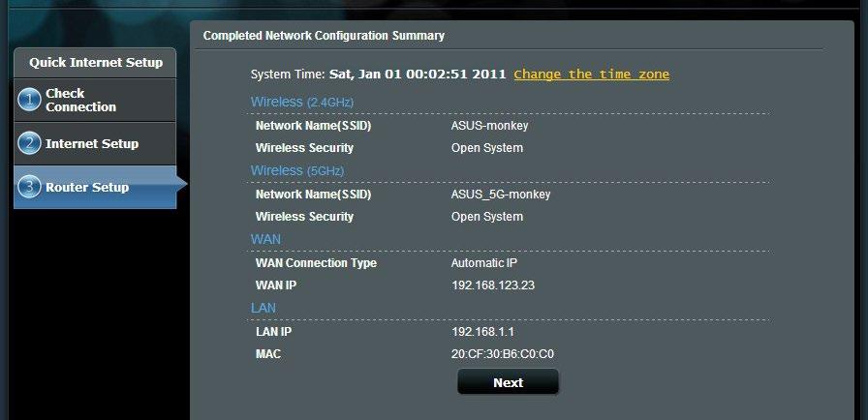Click the Wireless (2.4GHz) section heading

301,102
